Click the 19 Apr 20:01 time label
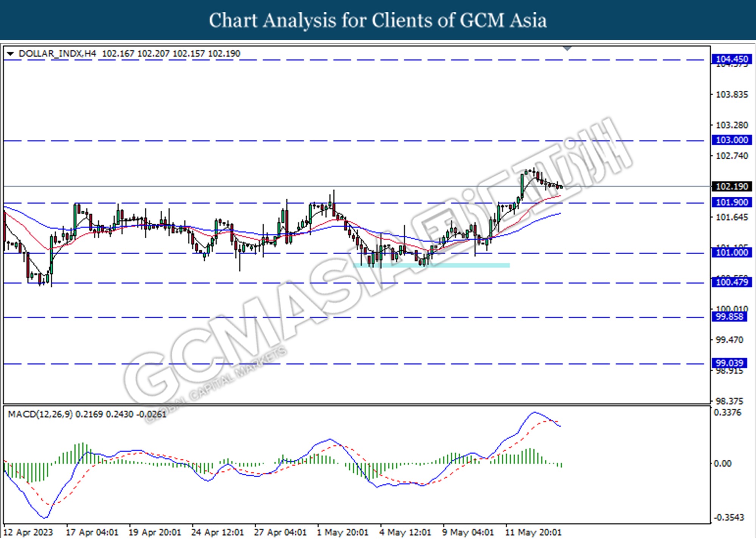The image size is (756, 540). (155, 532)
